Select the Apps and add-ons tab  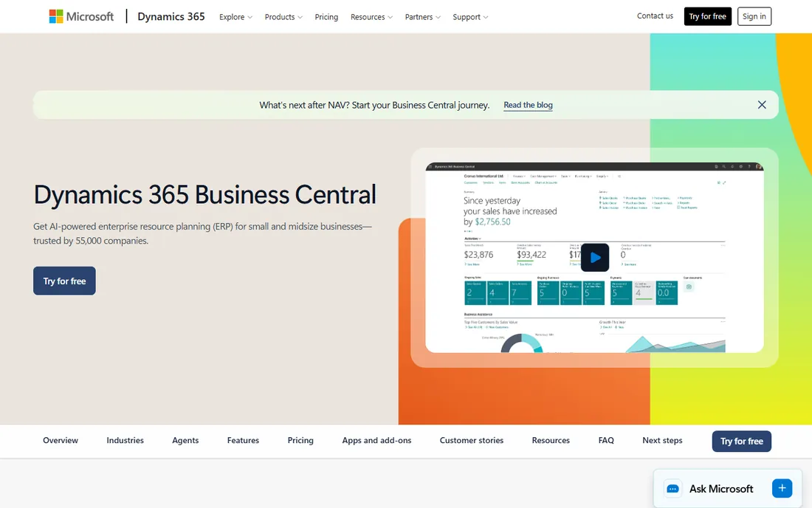(376, 440)
